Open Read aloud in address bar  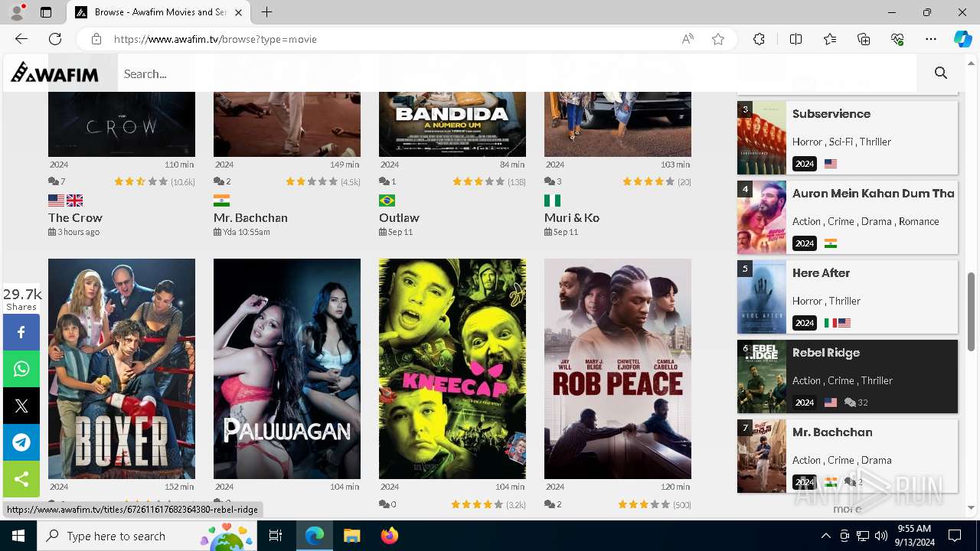click(x=688, y=39)
